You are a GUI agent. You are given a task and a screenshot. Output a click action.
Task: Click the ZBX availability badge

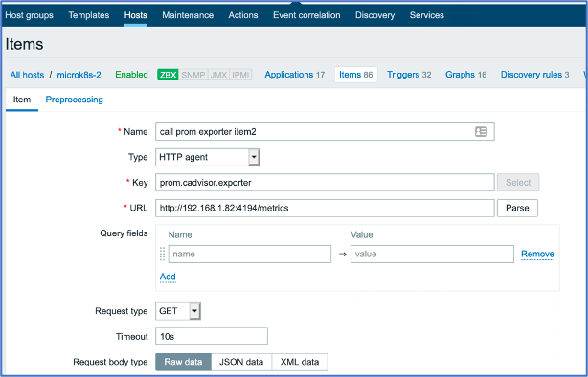point(168,75)
